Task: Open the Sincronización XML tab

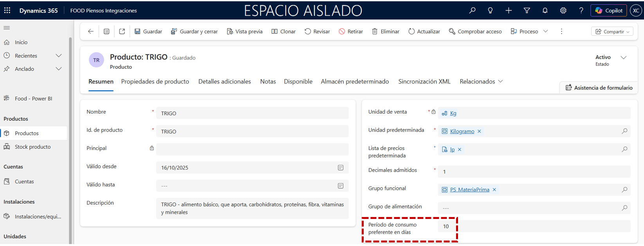Action: [x=424, y=81]
